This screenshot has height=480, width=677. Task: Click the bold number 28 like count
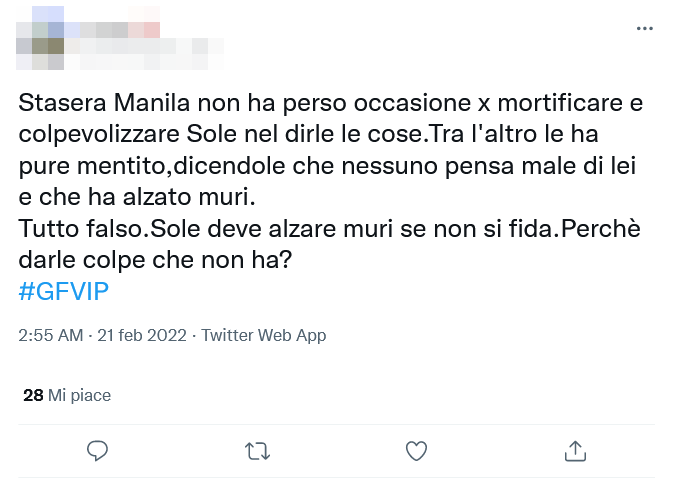coord(33,395)
